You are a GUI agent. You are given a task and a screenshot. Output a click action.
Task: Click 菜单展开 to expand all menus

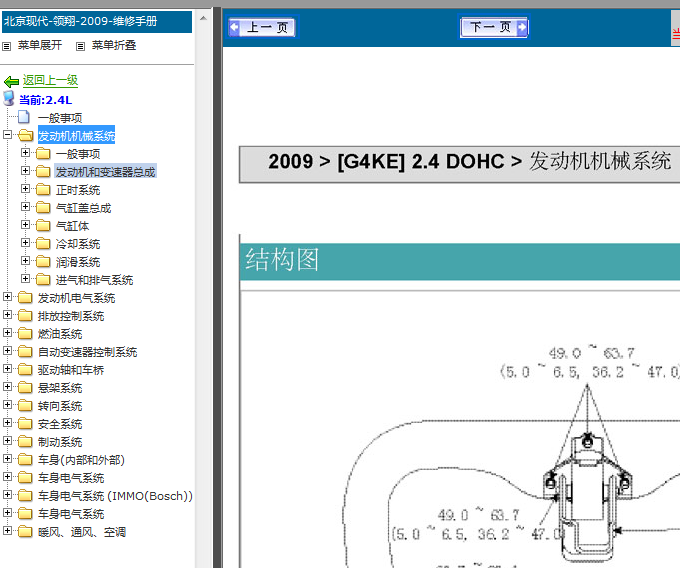pyautogui.click(x=40, y=45)
